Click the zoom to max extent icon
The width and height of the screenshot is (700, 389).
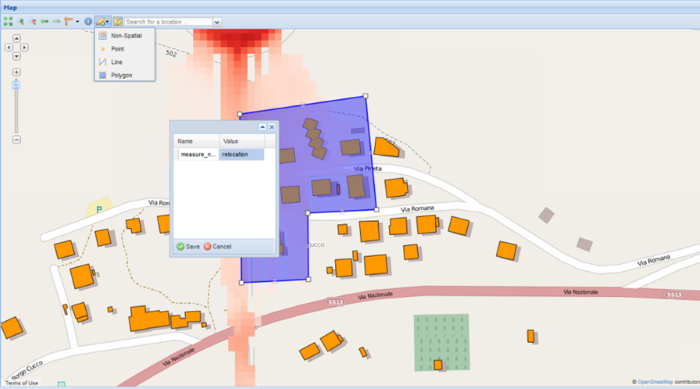pos(8,21)
